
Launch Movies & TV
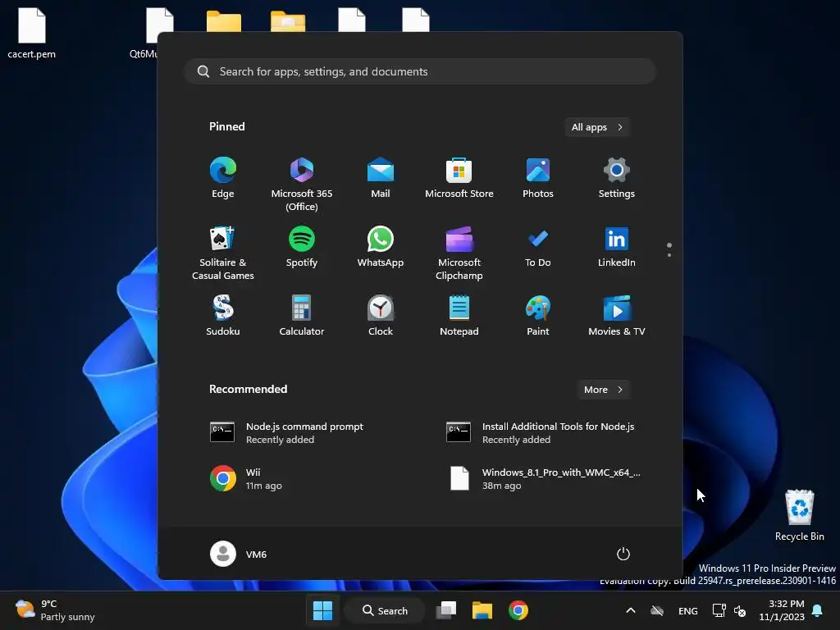[x=617, y=315]
